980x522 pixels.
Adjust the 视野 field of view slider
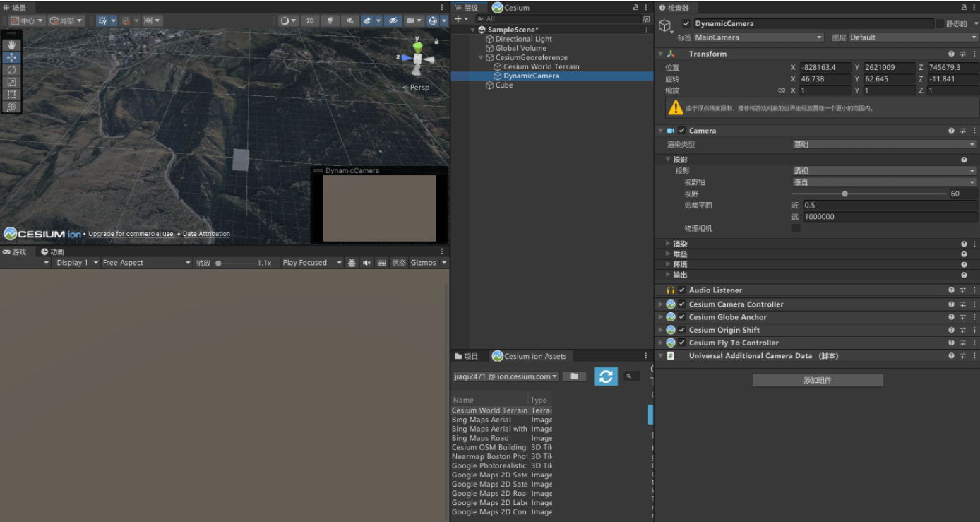tap(869, 194)
